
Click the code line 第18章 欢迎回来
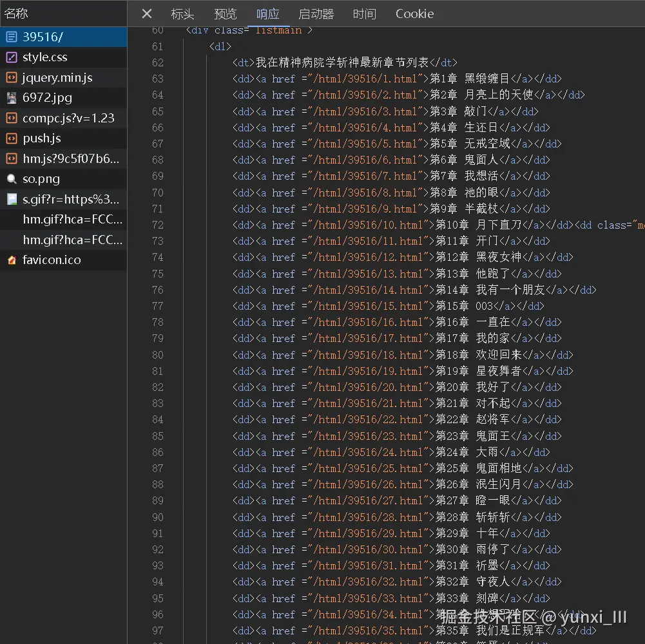click(403, 354)
